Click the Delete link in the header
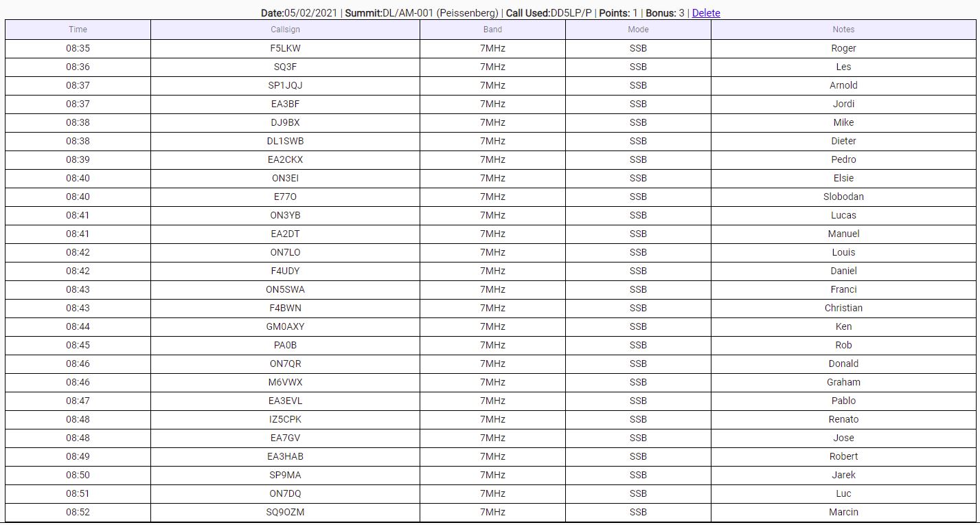 705,13
